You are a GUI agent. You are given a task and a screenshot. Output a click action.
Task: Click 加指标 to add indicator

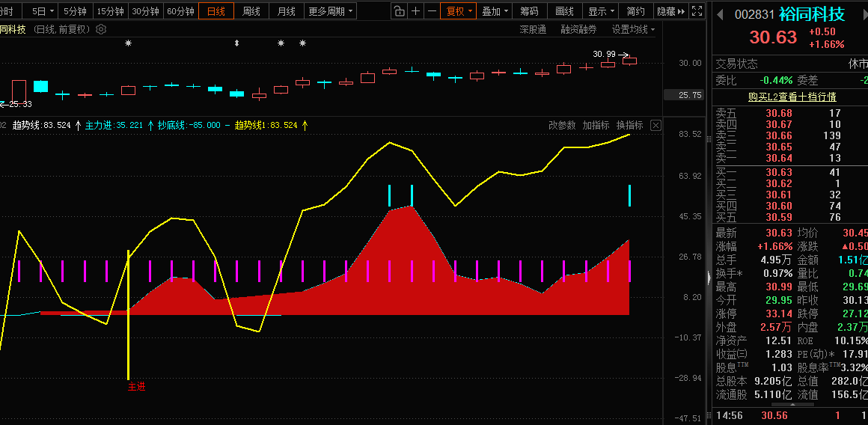tap(596, 126)
